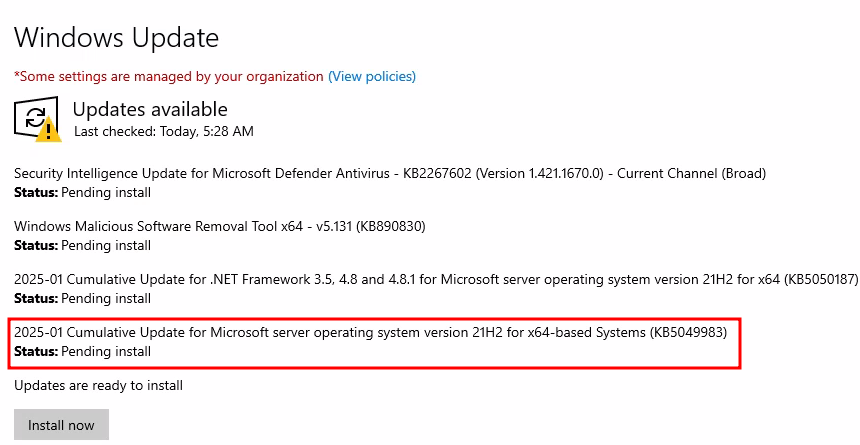Select the Windows Update page heading
Screen dimensions: 860x445
point(116,37)
